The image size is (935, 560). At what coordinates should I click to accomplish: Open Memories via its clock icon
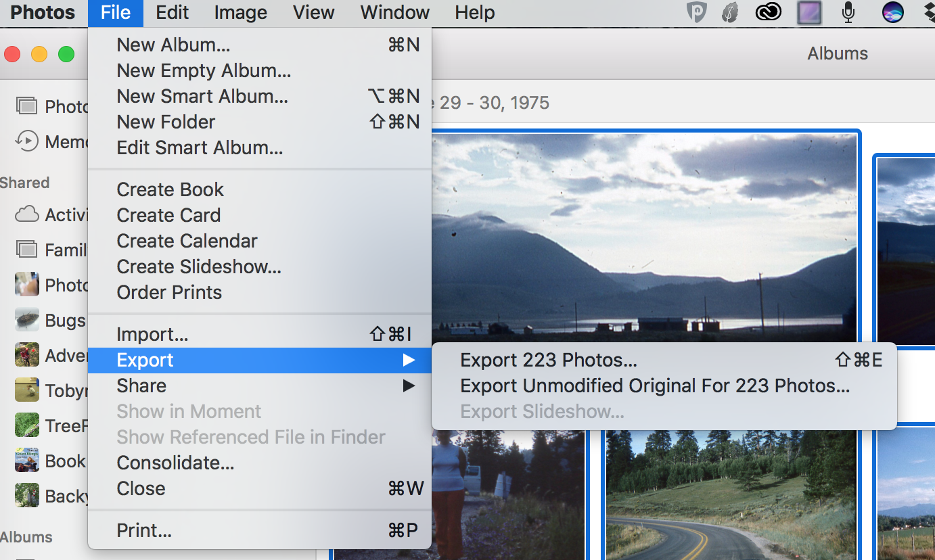coord(26,141)
